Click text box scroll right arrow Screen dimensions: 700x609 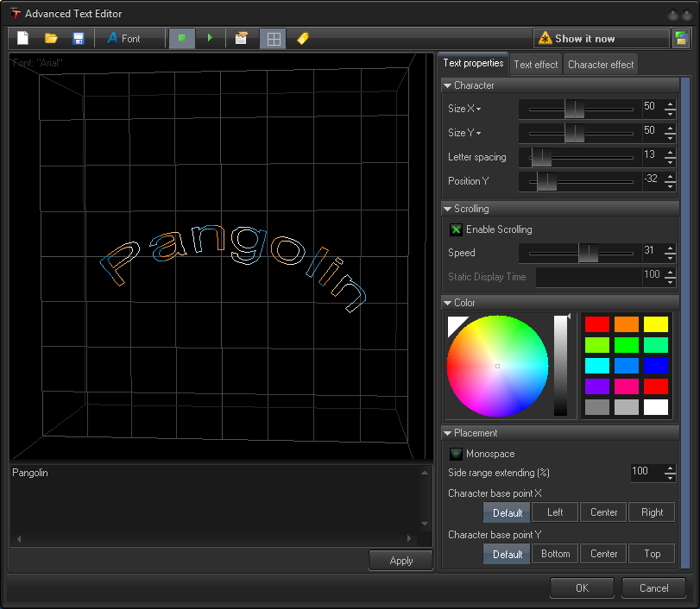point(409,538)
